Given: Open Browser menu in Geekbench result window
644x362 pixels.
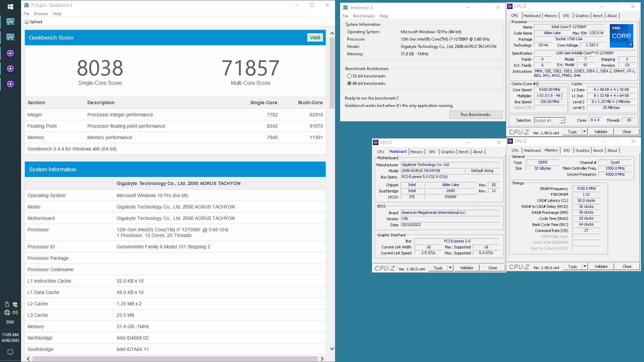Looking at the screenshot, I should pyautogui.click(x=41, y=14).
